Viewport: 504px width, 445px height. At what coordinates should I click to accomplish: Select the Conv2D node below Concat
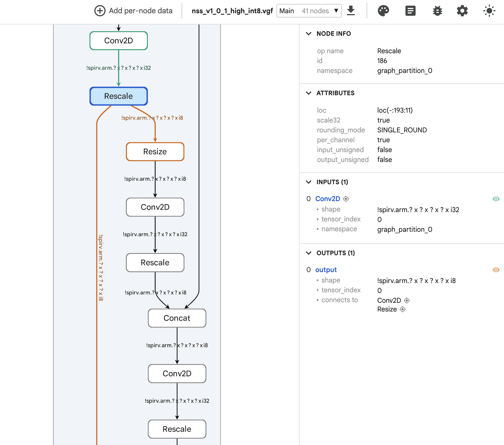pyautogui.click(x=177, y=374)
